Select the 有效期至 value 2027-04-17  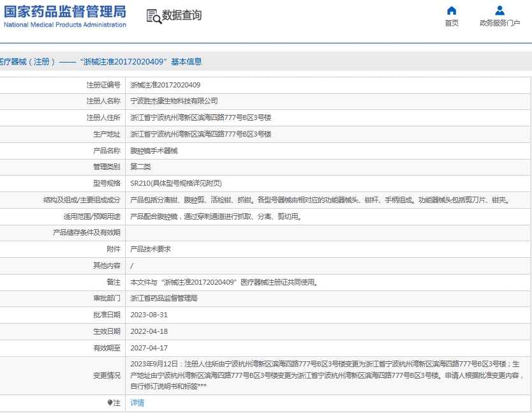pyautogui.click(x=149, y=348)
